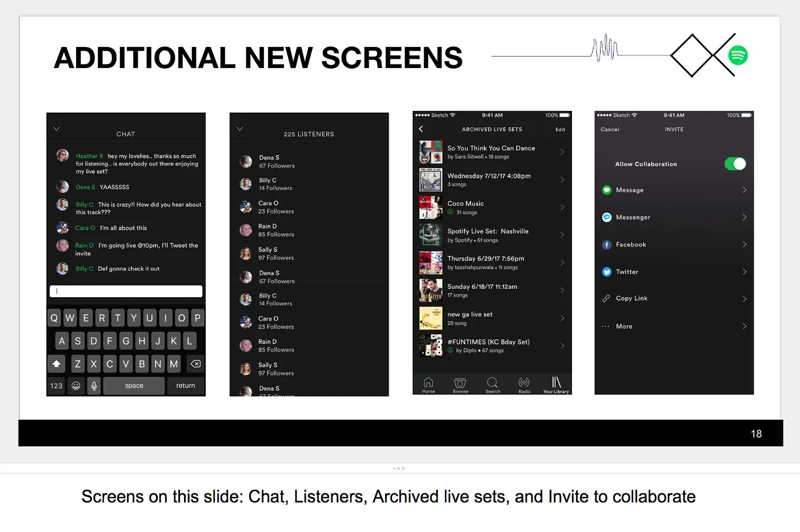
Task: Tap the keyboard microphone key
Action: point(94,386)
